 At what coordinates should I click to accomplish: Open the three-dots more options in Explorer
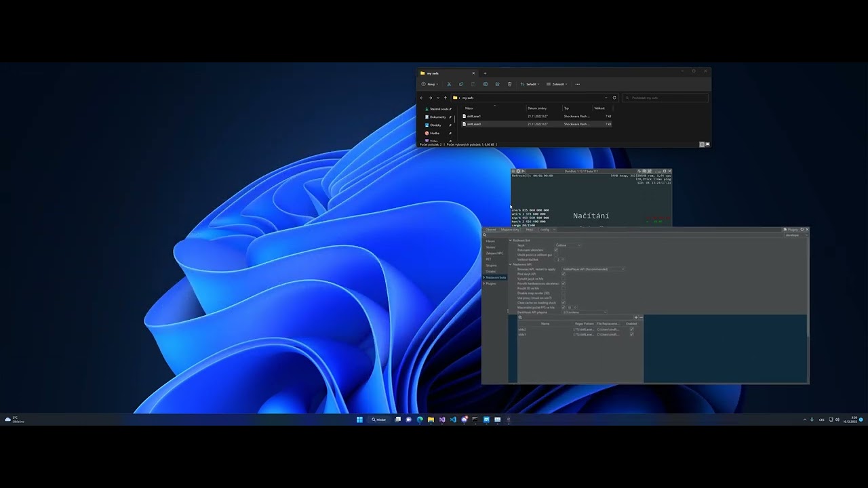578,84
